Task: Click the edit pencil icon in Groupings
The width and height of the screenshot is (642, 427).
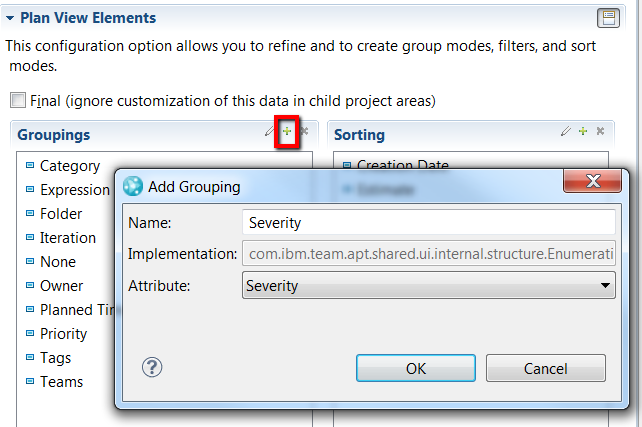Action: coord(269,131)
